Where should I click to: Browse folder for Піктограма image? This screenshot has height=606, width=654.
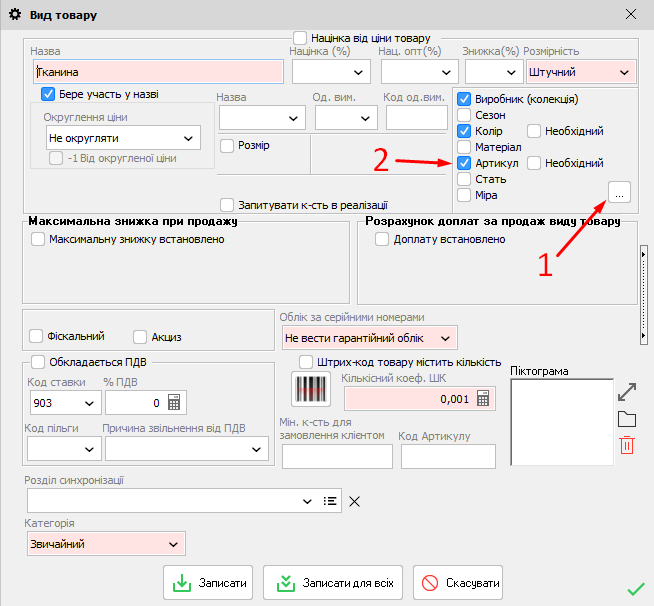(x=627, y=419)
